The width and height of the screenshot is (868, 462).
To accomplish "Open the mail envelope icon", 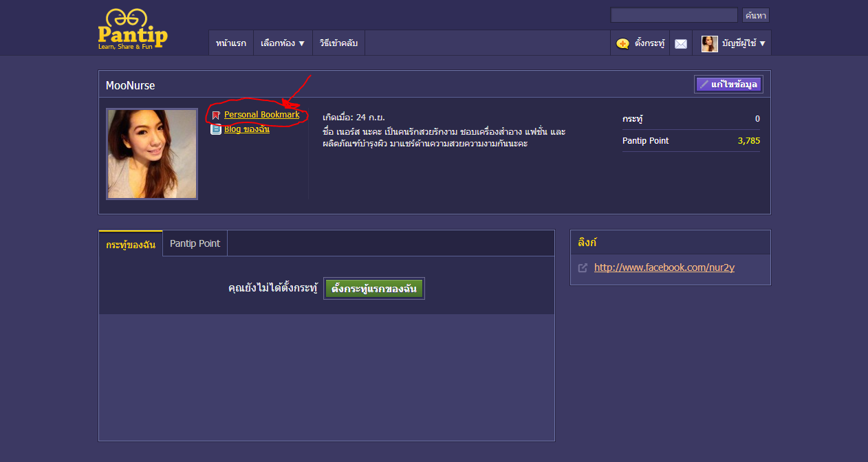I will 681,44.
